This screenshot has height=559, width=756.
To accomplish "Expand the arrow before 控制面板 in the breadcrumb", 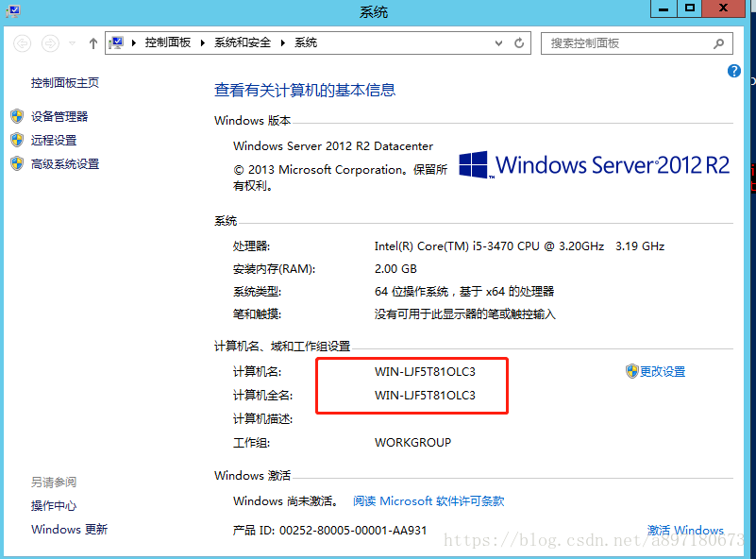I will pos(134,42).
